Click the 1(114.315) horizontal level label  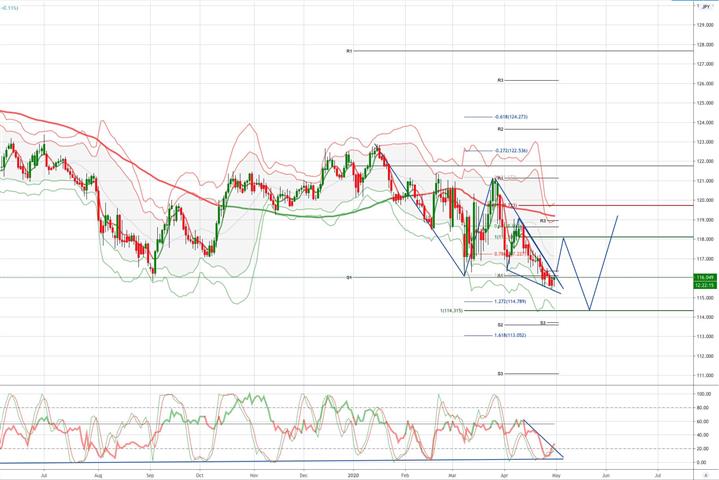(x=451, y=310)
